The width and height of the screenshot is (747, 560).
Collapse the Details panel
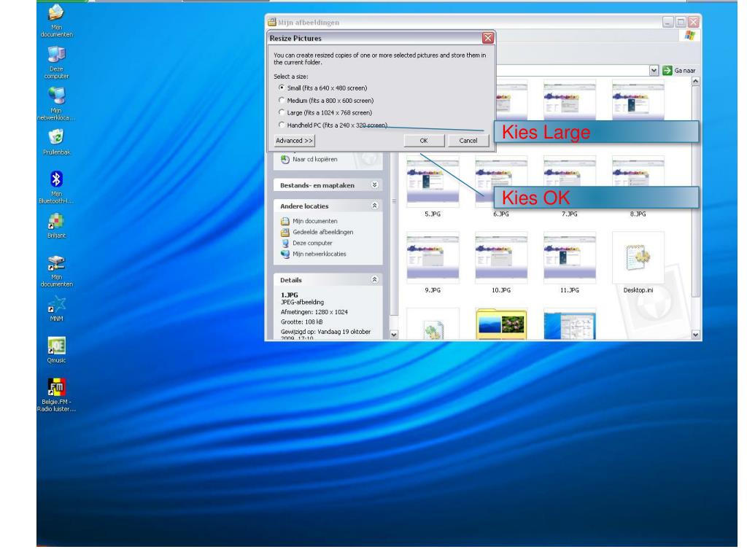click(374, 279)
